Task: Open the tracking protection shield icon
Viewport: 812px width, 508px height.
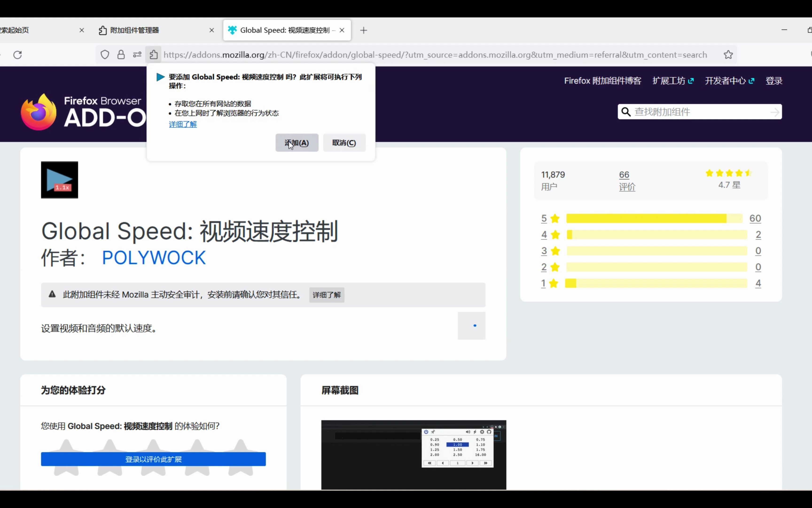Action: [105, 55]
